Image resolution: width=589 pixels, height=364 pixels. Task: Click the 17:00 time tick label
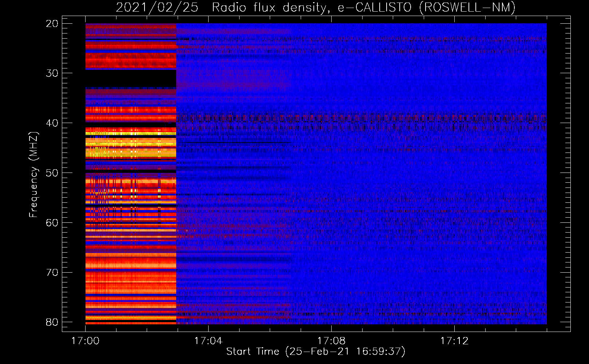(x=85, y=341)
